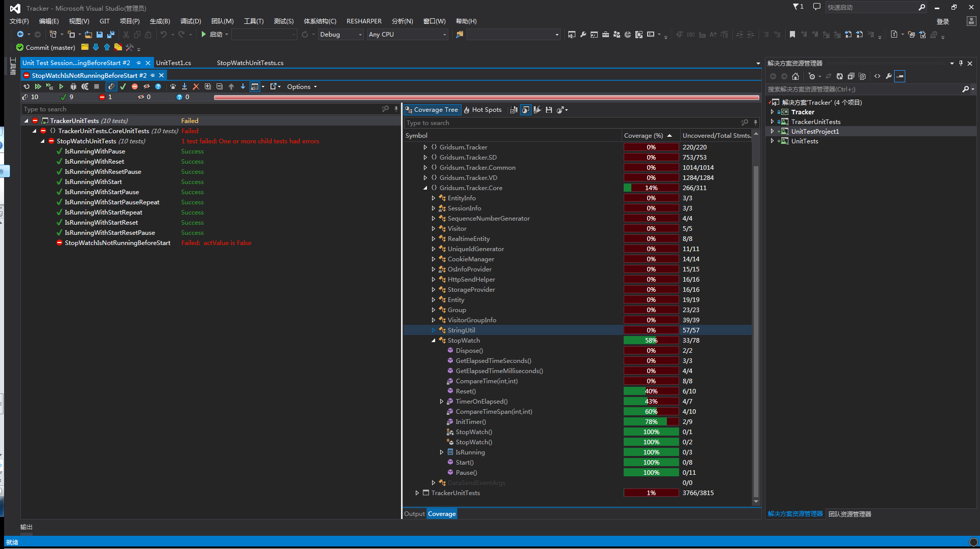
Task: Click the 登录 sign-in link
Action: (x=943, y=21)
